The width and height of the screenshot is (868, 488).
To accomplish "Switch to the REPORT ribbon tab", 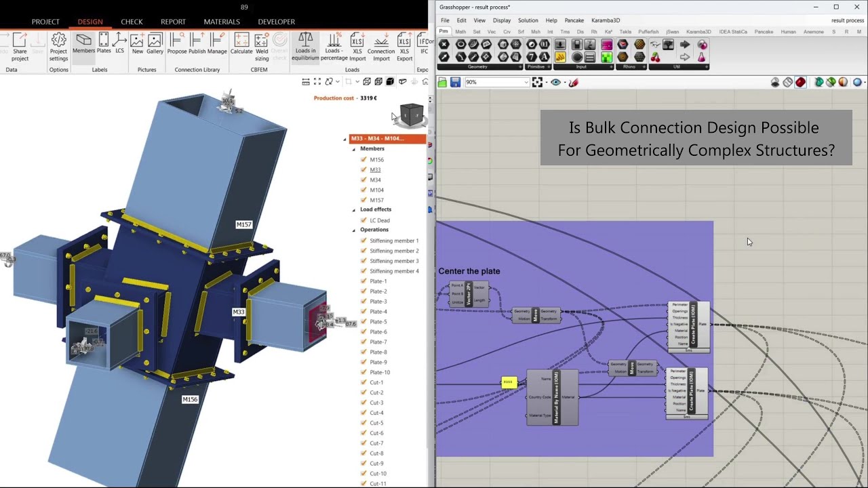I will [x=173, y=22].
